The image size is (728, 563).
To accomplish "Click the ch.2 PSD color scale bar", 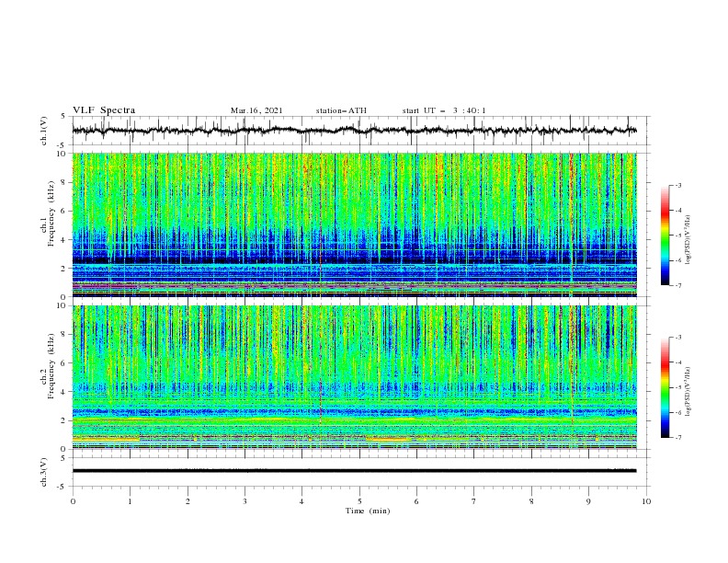I will [665, 387].
